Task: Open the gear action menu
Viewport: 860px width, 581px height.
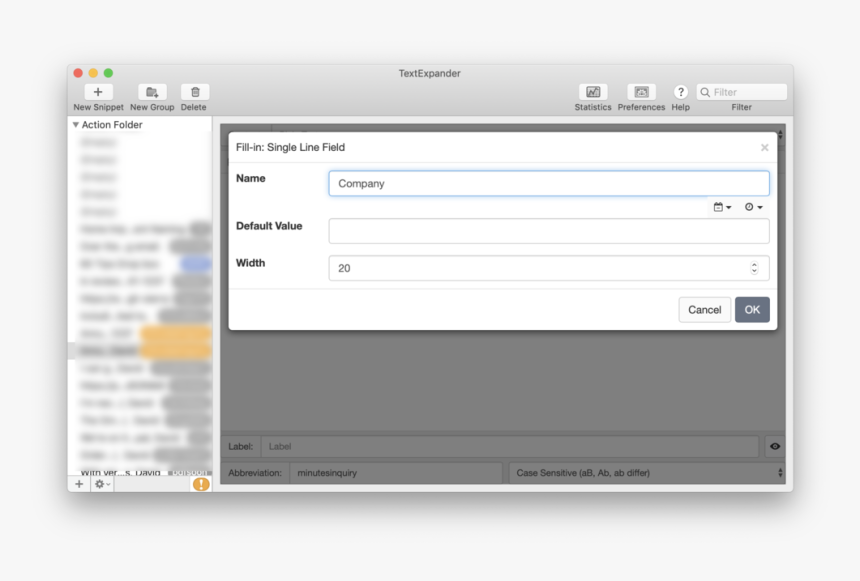Action: coord(101,484)
